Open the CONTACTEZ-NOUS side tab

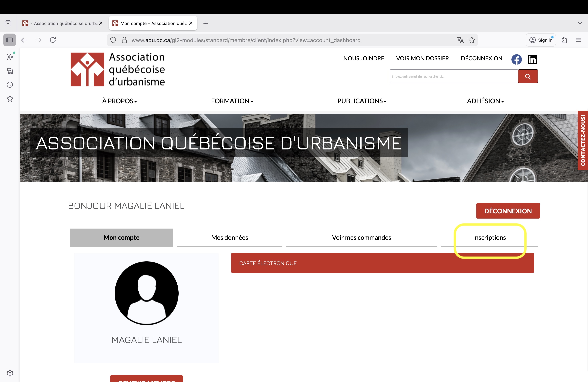[x=583, y=140]
